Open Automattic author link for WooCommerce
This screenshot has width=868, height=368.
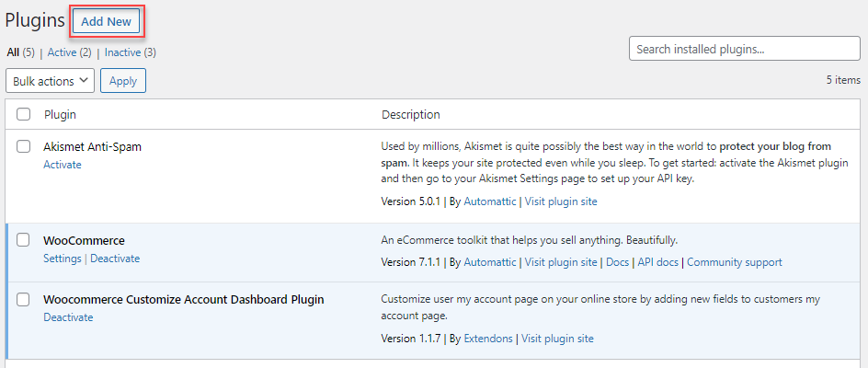[x=490, y=262]
